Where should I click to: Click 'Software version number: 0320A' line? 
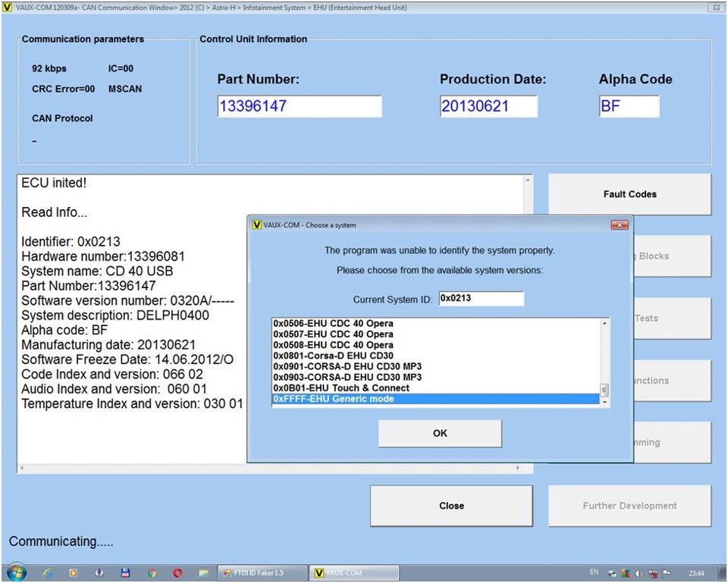tap(127, 300)
